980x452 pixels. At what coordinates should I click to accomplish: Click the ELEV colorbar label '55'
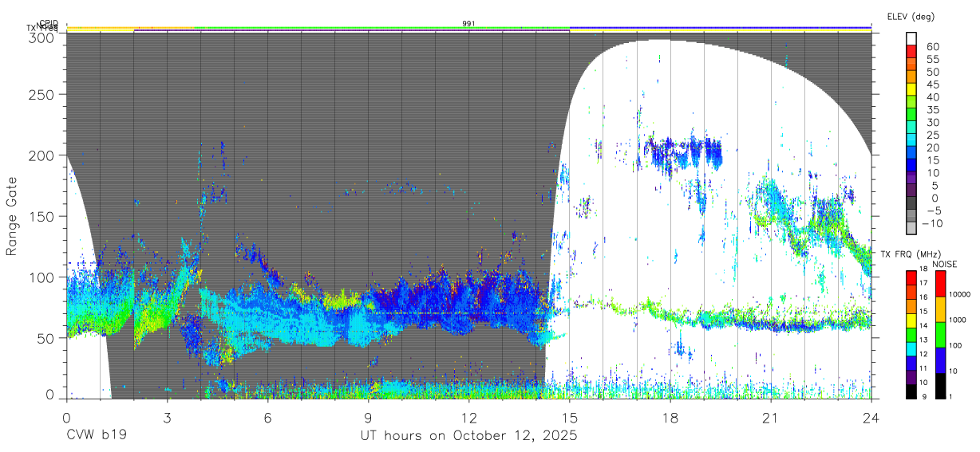[932, 60]
